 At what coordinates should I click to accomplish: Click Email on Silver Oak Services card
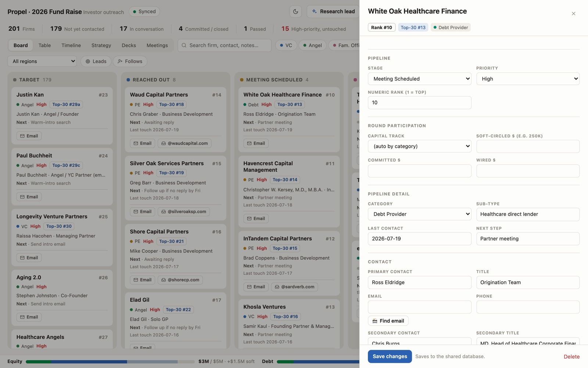(x=143, y=212)
